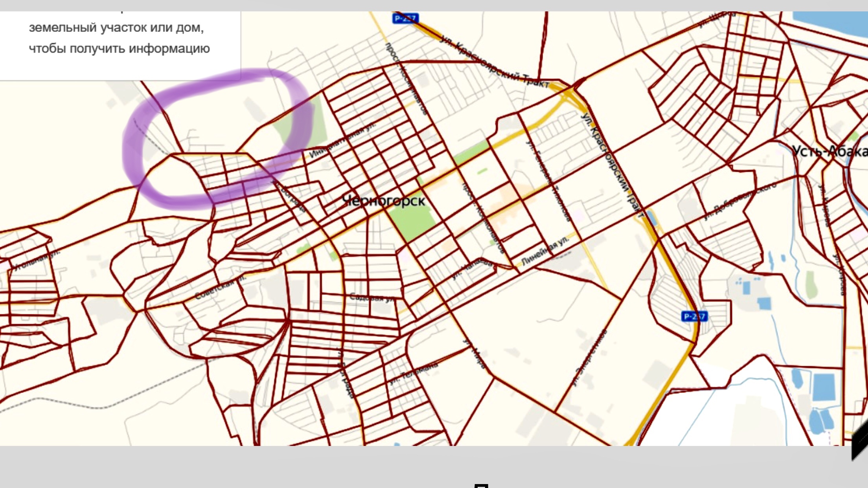Select the Черногорск city label
Viewport: 868px width, 488px height.
tap(383, 201)
